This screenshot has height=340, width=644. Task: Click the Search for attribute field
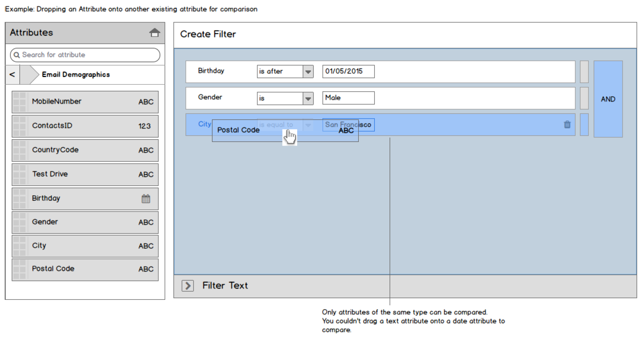pos(88,55)
